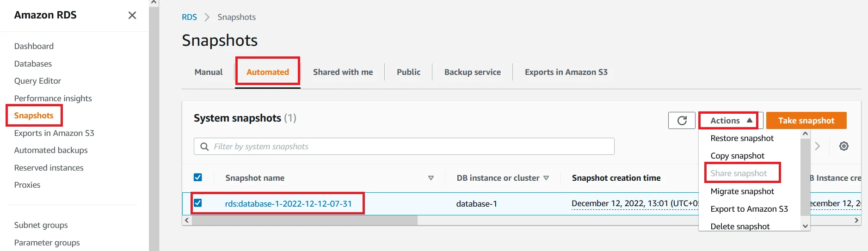Open Databases in sidebar
Image resolution: width=868 pixels, height=251 pixels.
[x=33, y=64]
